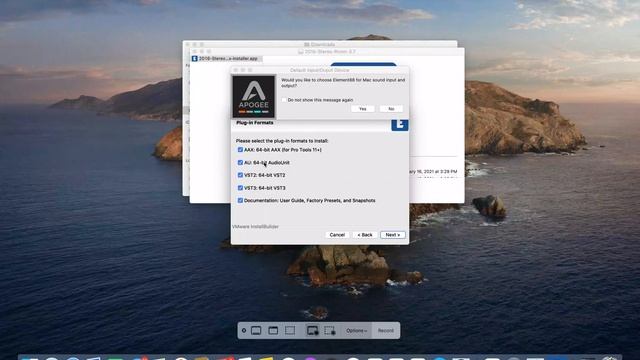Select Capture Selected Portion icon
640x360 pixels.
(290, 331)
